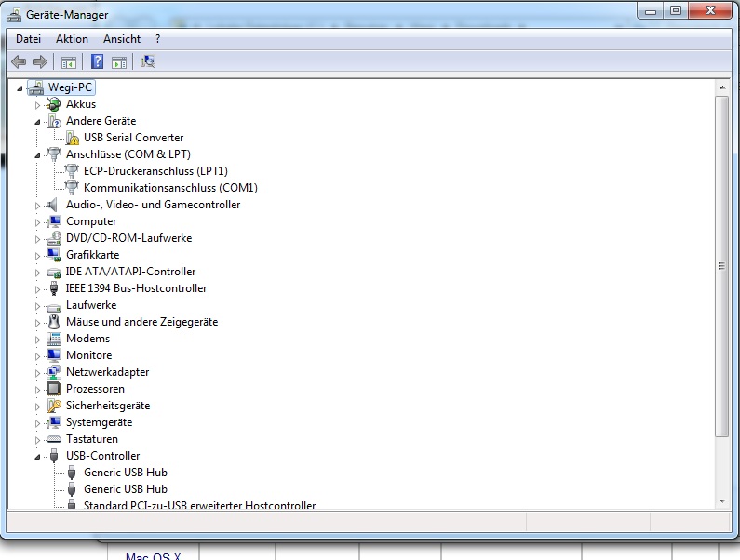The width and height of the screenshot is (740, 560).
Task: Expand the Grafikkarte category
Action: pyautogui.click(x=38, y=255)
